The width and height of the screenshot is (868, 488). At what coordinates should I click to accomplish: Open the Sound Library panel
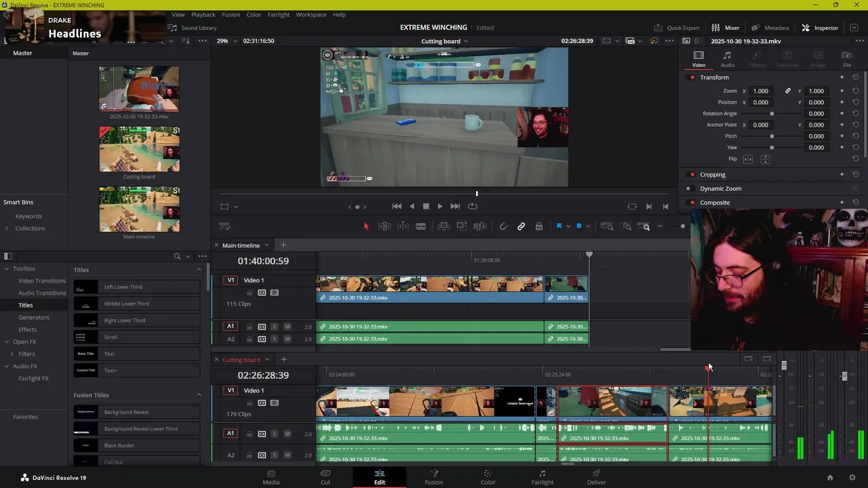(193, 28)
